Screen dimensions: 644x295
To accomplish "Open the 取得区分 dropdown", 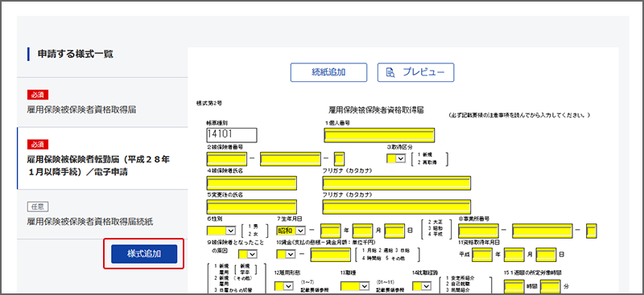I will coord(396,158).
